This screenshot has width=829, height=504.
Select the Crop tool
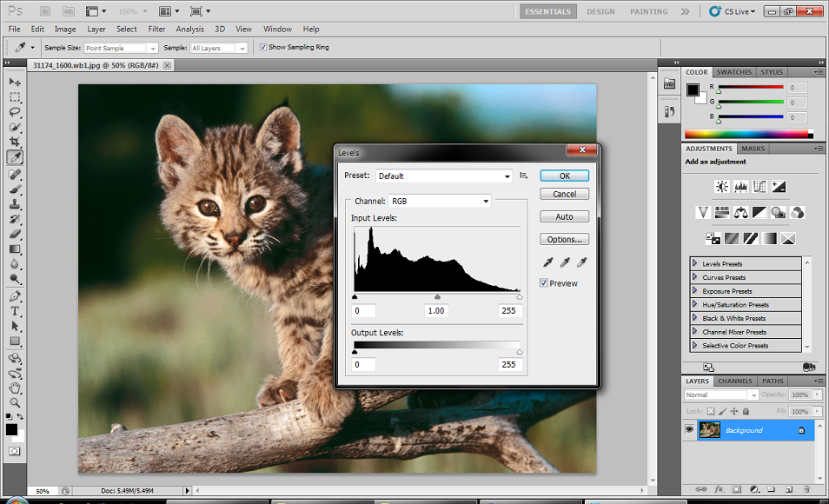click(x=15, y=142)
